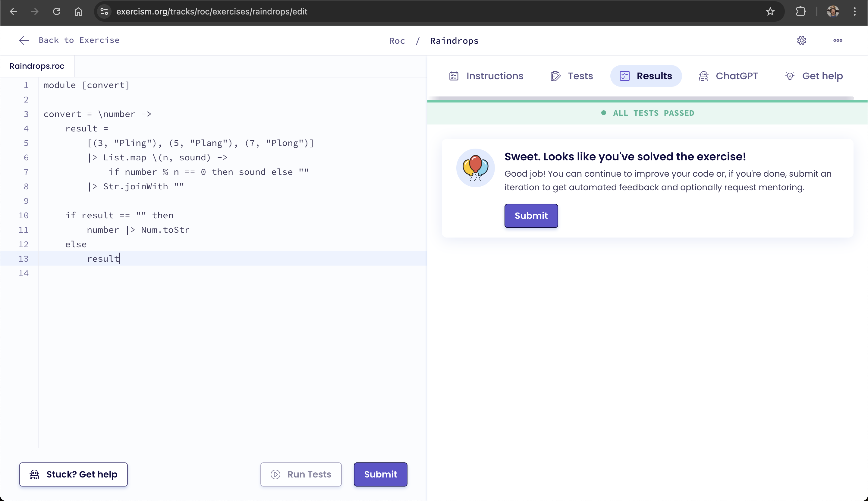Go to browser home page
Screen dimensions: 868x501
pyautogui.click(x=78, y=12)
